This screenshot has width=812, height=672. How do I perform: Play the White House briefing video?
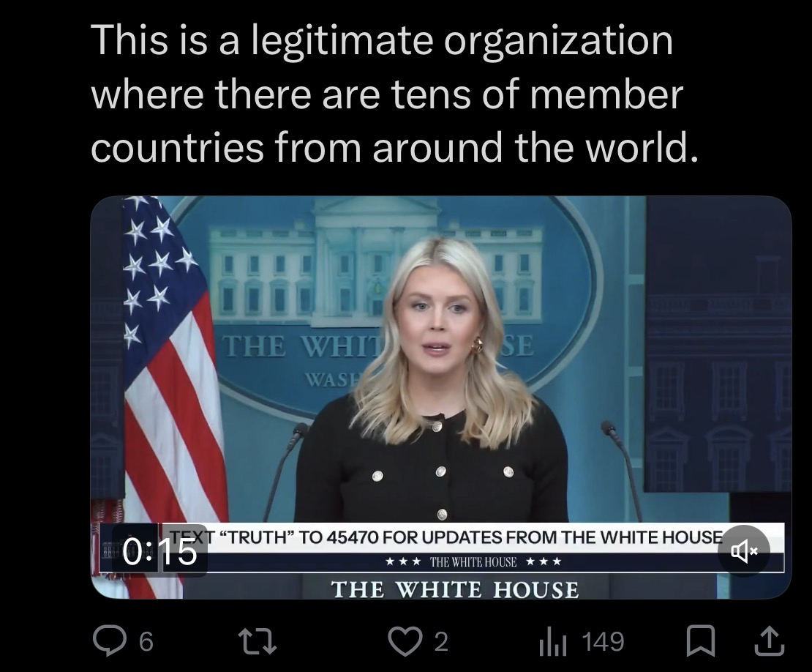[x=440, y=397]
